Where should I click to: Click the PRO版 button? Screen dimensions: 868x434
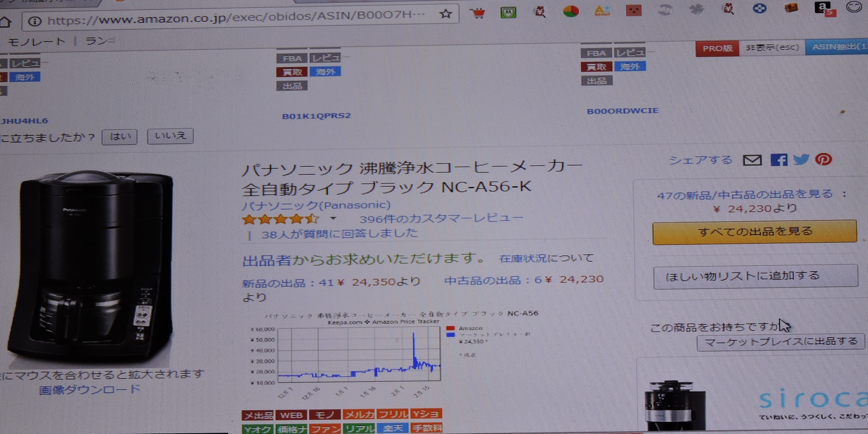tap(717, 48)
